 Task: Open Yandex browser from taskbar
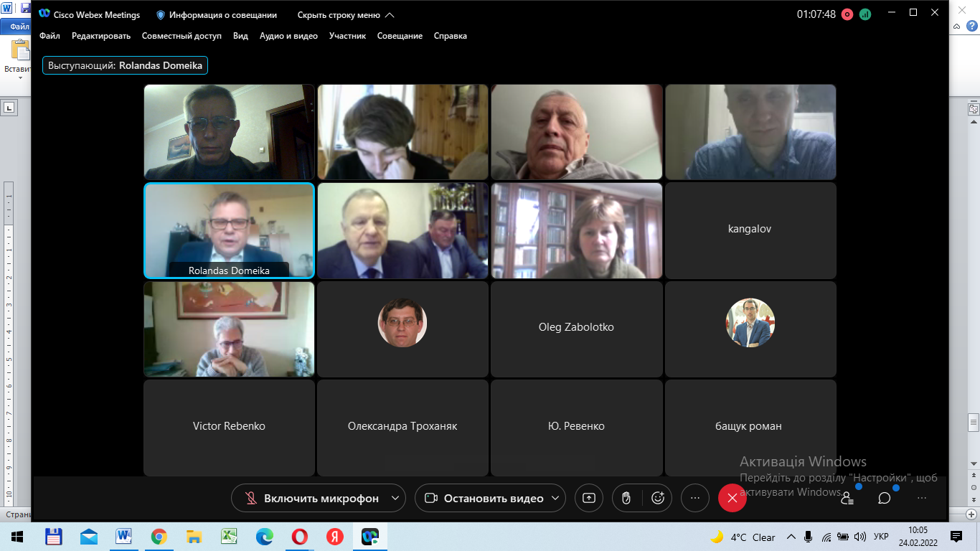point(334,537)
